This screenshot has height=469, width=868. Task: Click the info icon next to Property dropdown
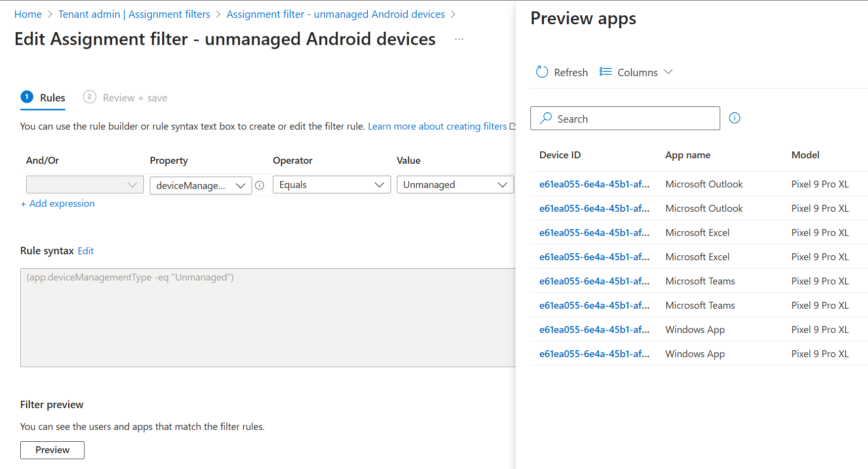point(260,186)
